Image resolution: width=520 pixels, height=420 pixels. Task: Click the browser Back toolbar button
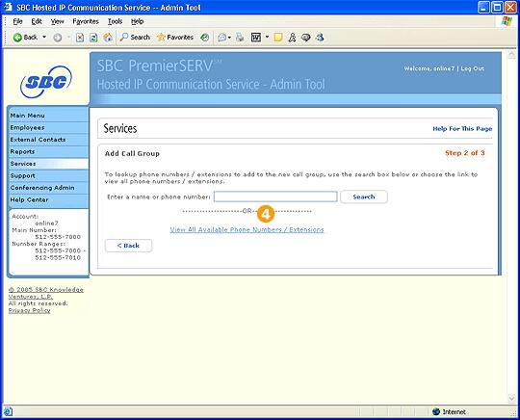point(25,38)
